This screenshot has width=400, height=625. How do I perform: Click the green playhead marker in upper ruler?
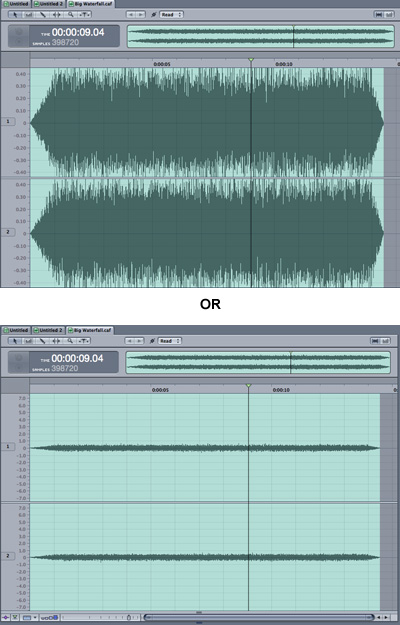click(x=251, y=60)
